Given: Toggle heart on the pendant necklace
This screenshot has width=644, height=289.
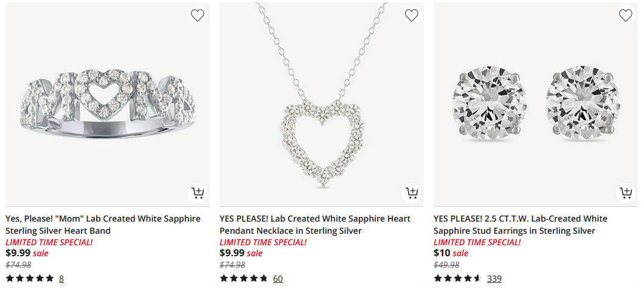Looking at the screenshot, I should point(412,15).
